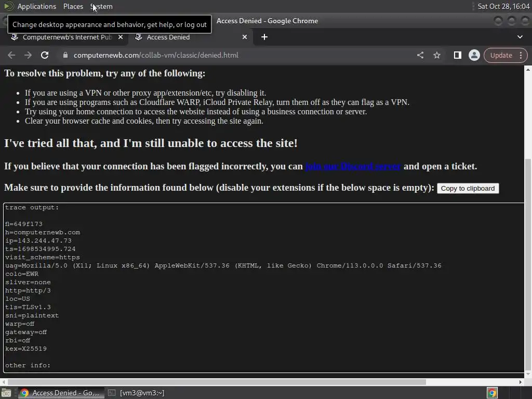532x399 pixels.
Task: Click the 'Clear your browser cache' bullet
Action: pyautogui.click(x=144, y=121)
